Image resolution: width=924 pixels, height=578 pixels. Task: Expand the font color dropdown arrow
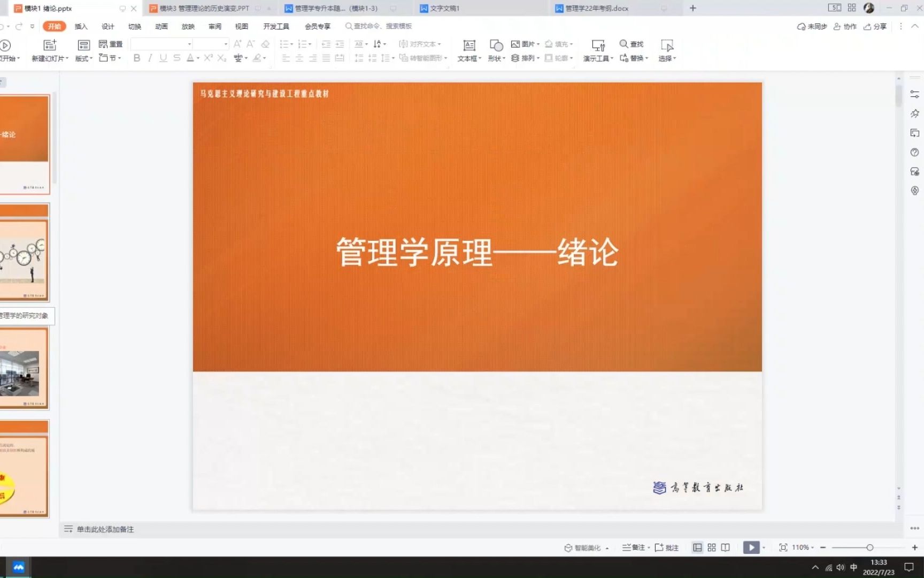198,58
